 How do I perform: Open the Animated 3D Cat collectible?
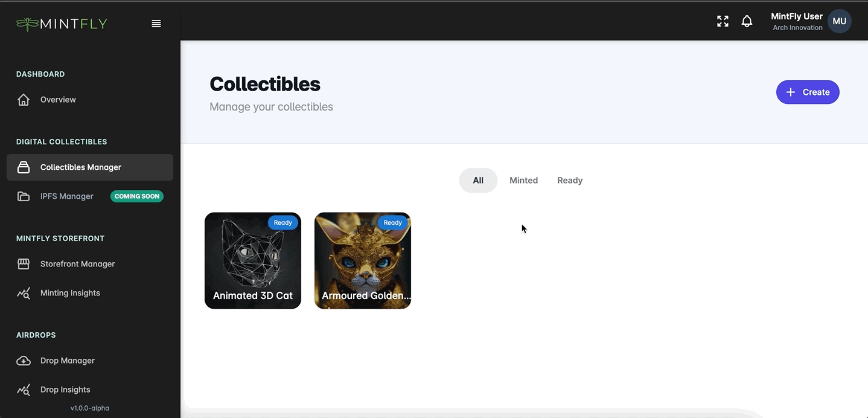[253, 260]
